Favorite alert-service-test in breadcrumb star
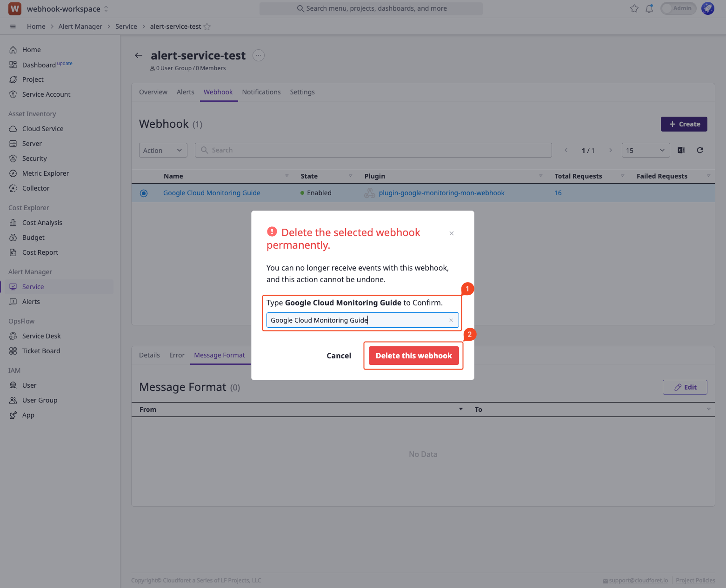The image size is (726, 588). 207,26
